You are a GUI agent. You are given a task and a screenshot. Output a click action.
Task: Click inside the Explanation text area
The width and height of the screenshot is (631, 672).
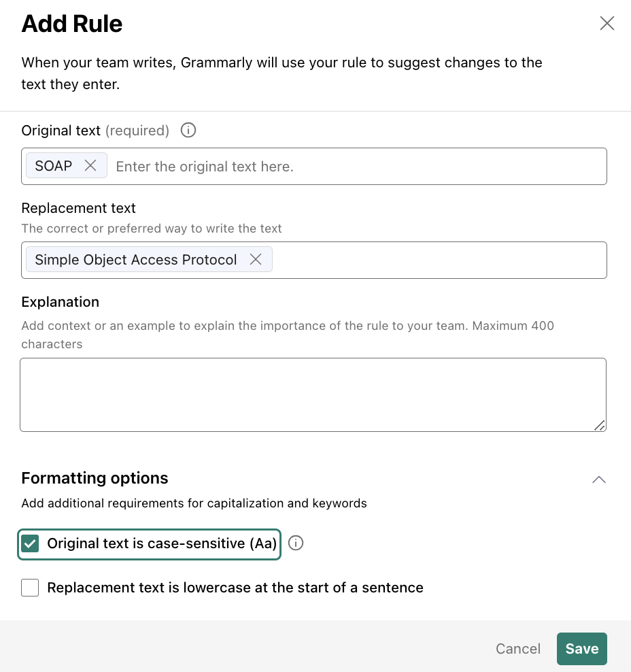(x=313, y=394)
